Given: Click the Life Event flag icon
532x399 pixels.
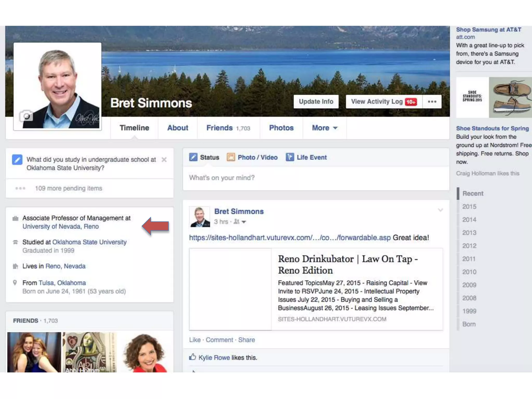Looking at the screenshot, I should (x=290, y=157).
